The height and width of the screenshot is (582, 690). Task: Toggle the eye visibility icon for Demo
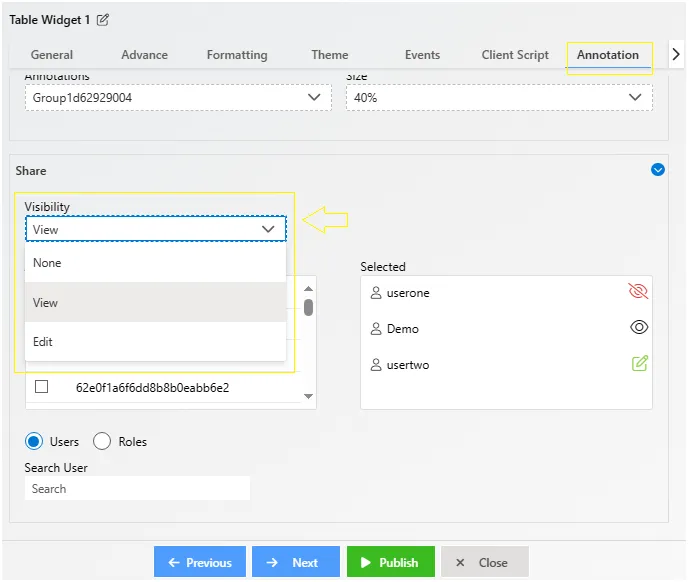pyautogui.click(x=639, y=327)
